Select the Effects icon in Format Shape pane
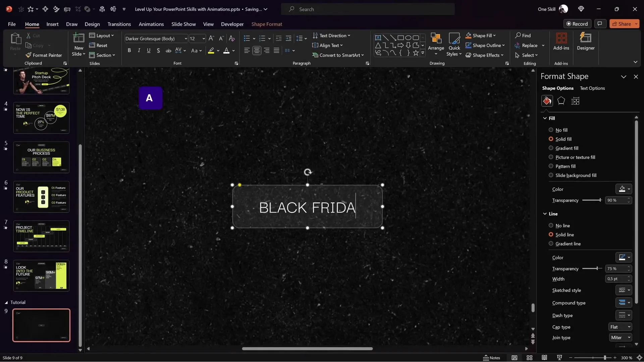Screen dimensions: 644x362 [x=561, y=101]
